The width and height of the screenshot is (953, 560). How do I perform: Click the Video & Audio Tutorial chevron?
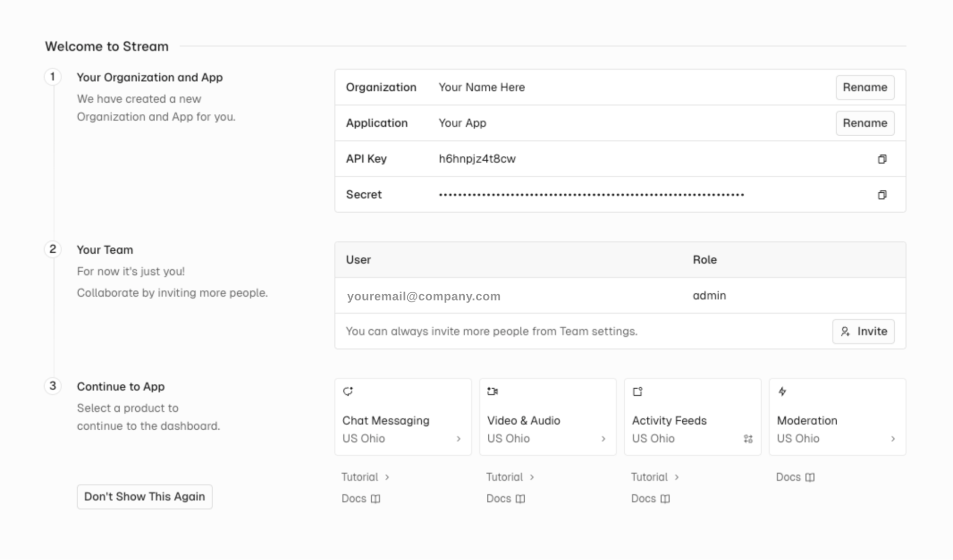point(532,478)
